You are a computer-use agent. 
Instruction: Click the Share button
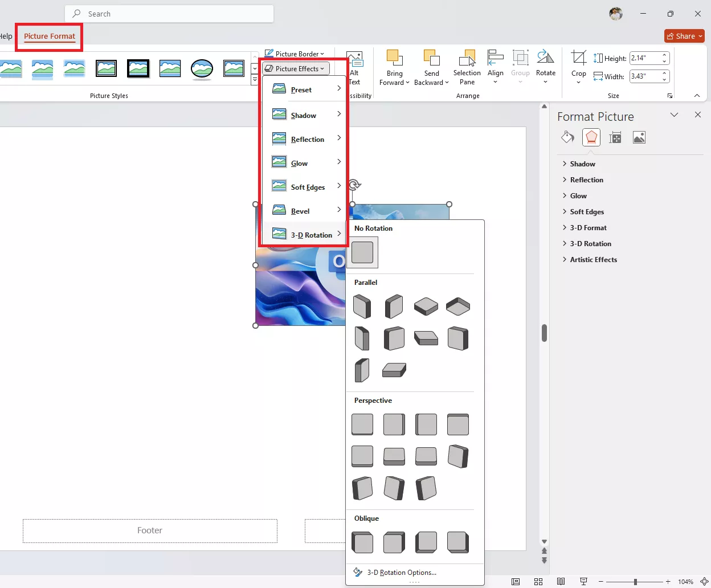(x=684, y=36)
